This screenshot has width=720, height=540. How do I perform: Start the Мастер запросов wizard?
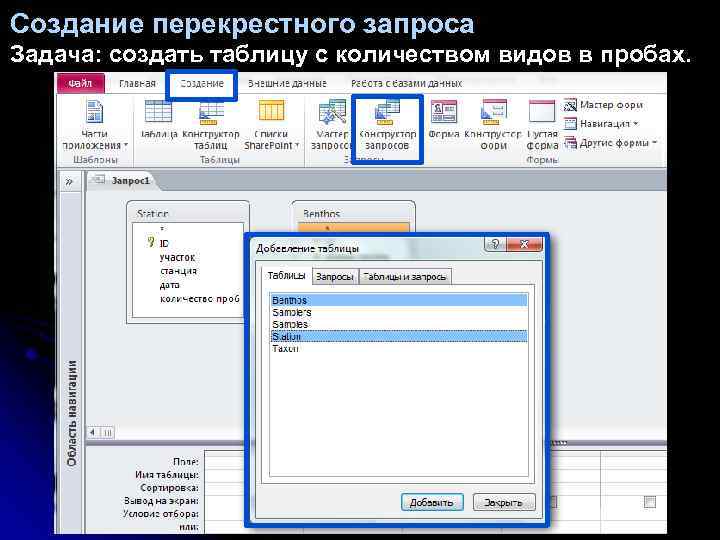332,125
